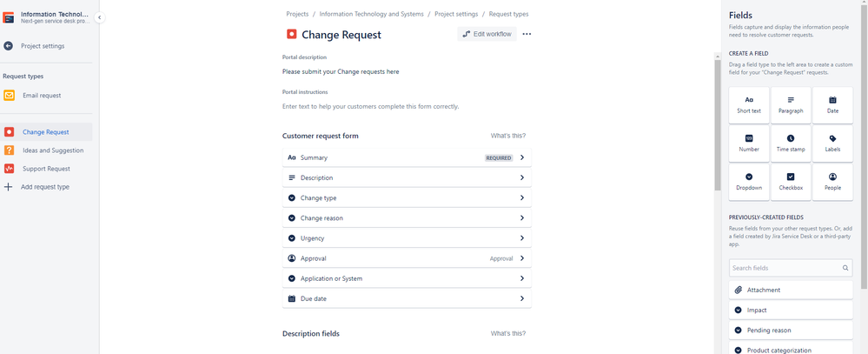Viewport: 868px width, 354px height.
Task: Expand the Change type field row
Action: (407, 197)
